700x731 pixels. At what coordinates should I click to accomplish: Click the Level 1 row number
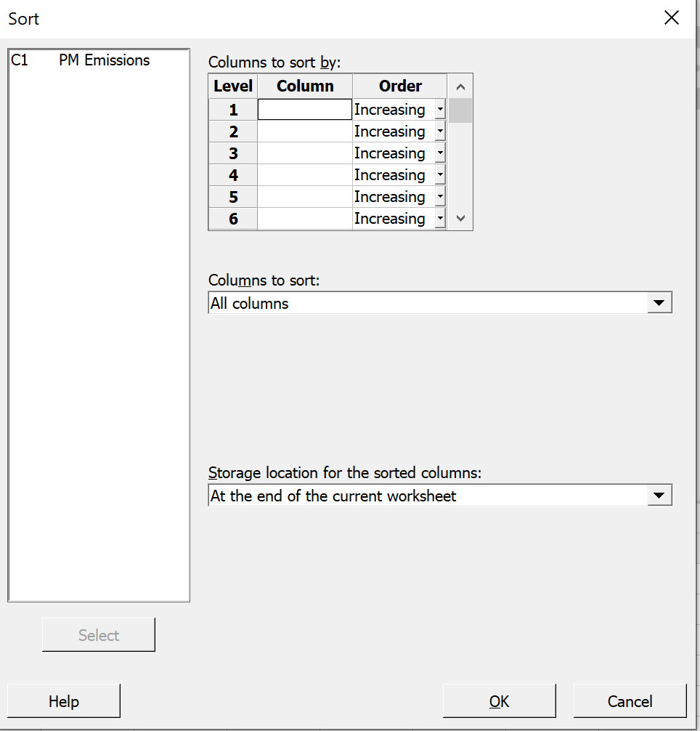pyautogui.click(x=233, y=110)
